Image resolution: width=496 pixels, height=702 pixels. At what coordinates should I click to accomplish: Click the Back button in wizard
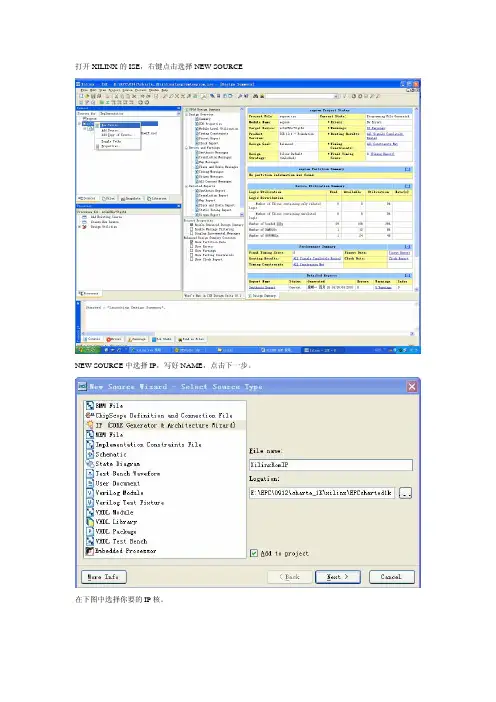click(x=290, y=577)
